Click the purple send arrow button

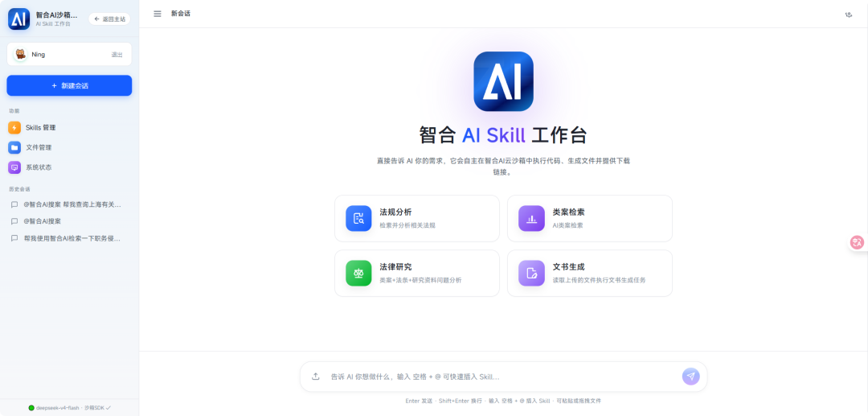(x=691, y=377)
